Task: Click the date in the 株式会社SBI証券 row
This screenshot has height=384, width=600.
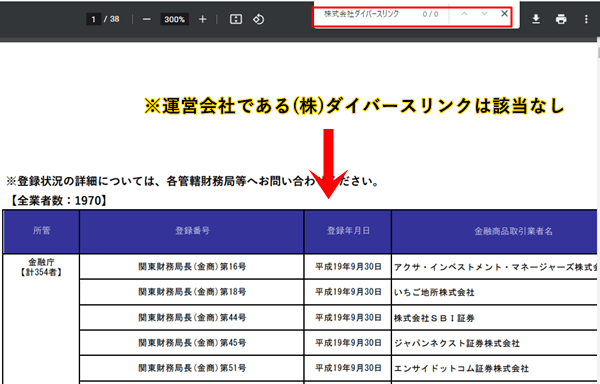Action: [348, 317]
